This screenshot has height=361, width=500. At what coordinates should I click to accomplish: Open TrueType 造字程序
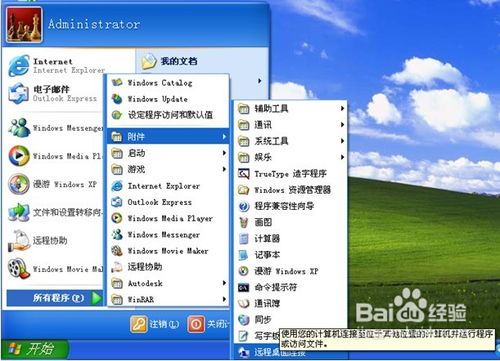tap(291, 173)
